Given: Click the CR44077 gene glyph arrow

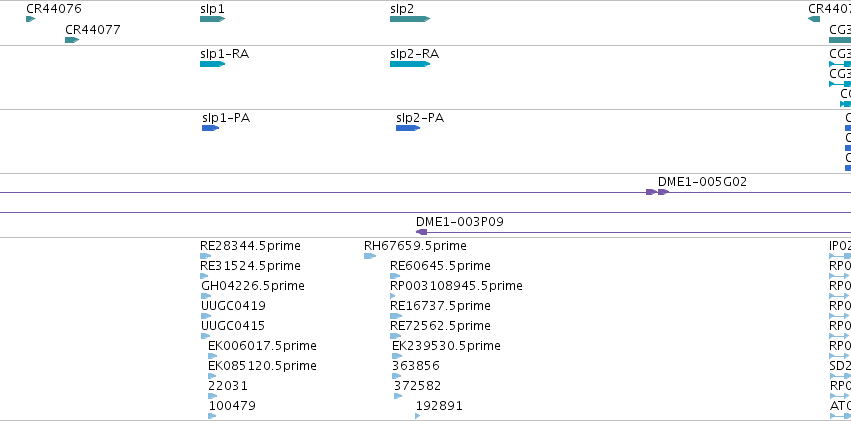Looking at the screenshot, I should (x=72, y=40).
